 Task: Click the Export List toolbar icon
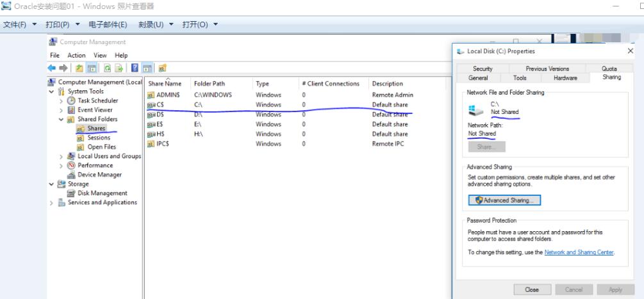click(119, 67)
